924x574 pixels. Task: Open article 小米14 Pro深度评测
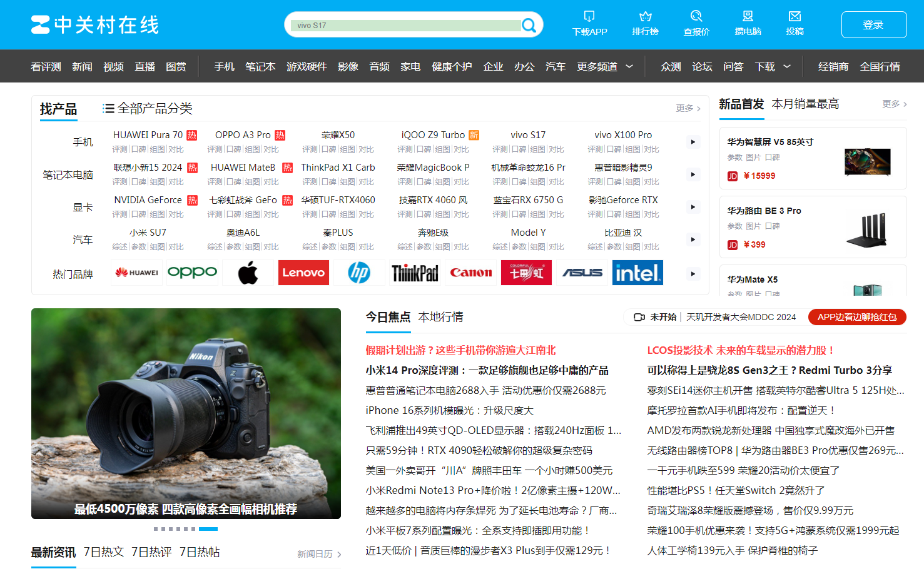pos(487,371)
